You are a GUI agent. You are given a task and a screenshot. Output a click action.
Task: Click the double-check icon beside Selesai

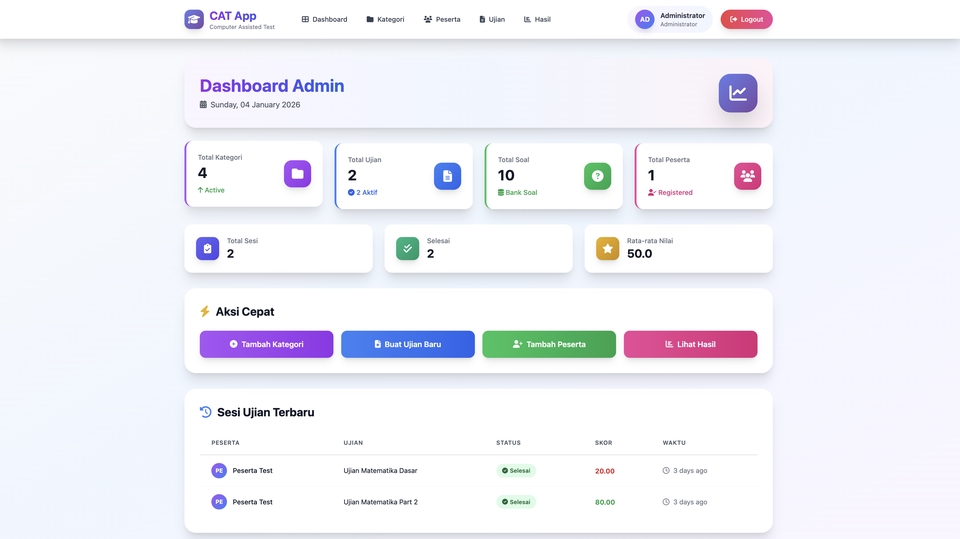pos(407,248)
